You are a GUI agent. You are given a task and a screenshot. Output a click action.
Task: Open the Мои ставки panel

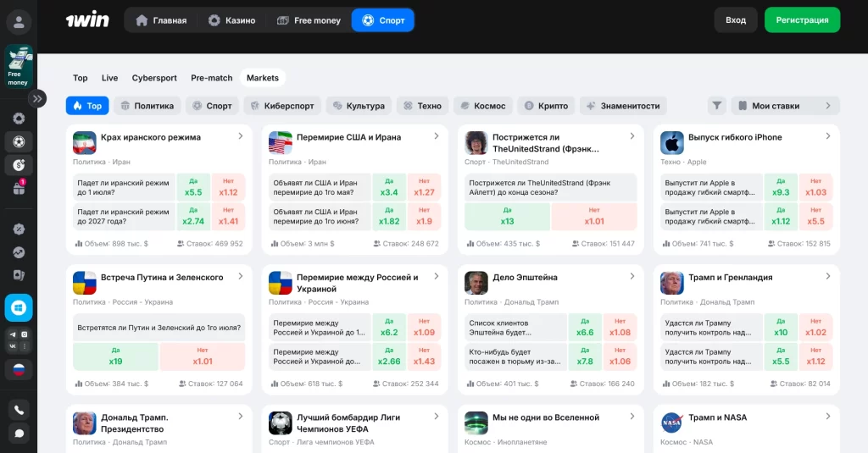click(x=785, y=106)
